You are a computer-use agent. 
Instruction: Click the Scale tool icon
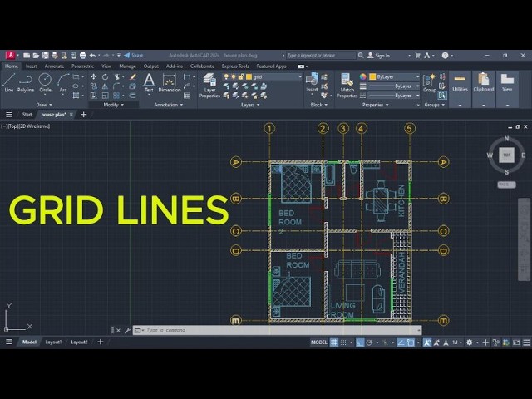[106, 96]
